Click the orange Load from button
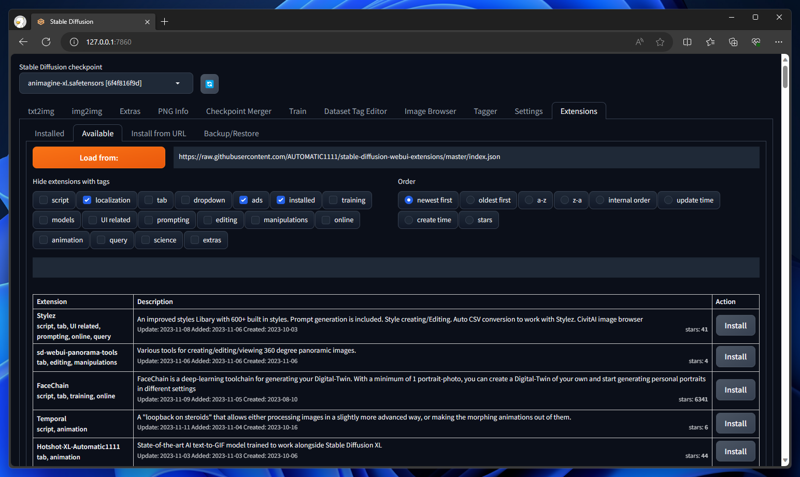800x477 pixels. (x=98, y=158)
